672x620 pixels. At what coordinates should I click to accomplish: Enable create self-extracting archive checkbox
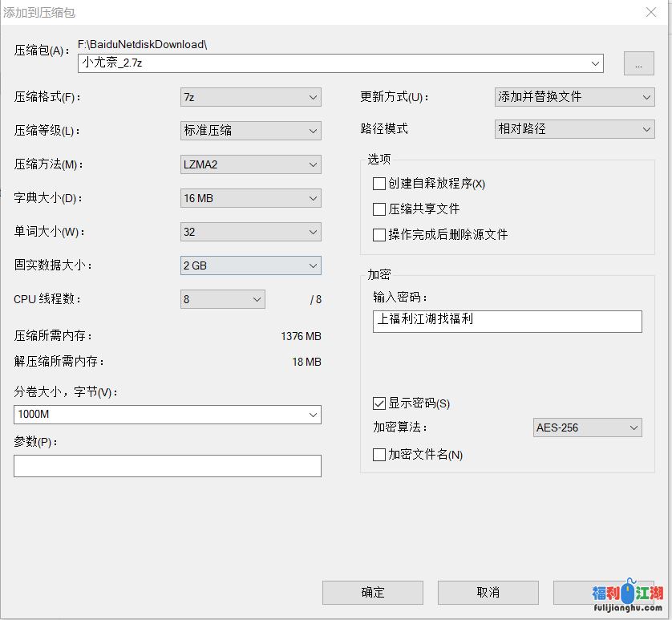point(379,184)
